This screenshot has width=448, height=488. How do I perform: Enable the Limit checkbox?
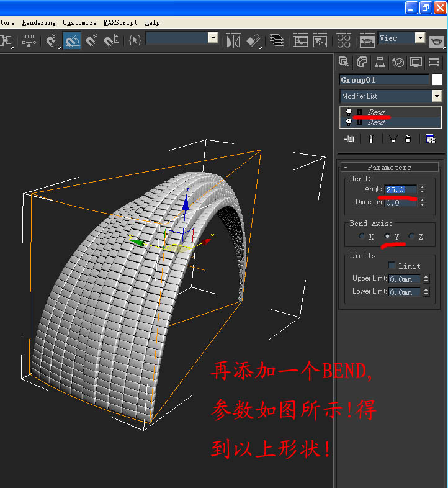[392, 265]
